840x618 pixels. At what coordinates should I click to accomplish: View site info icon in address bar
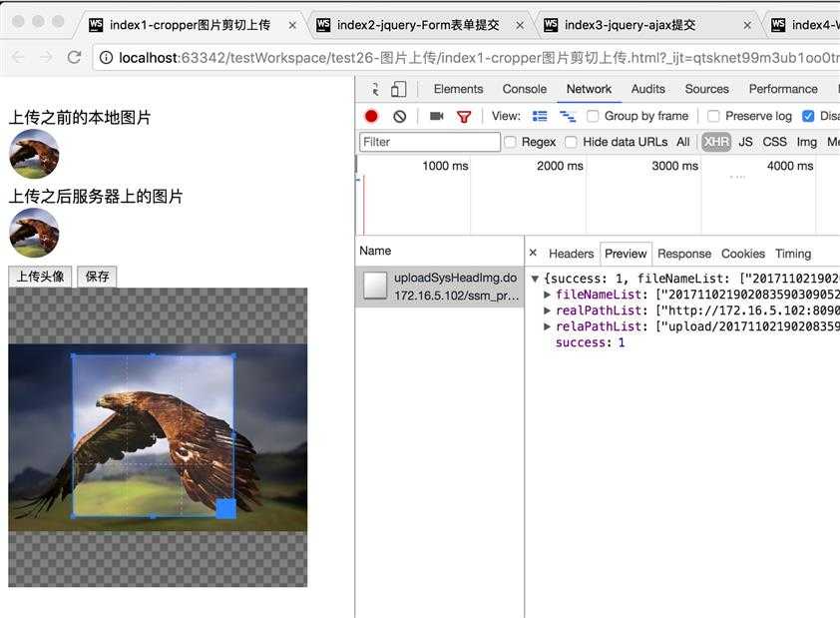[x=106, y=57]
